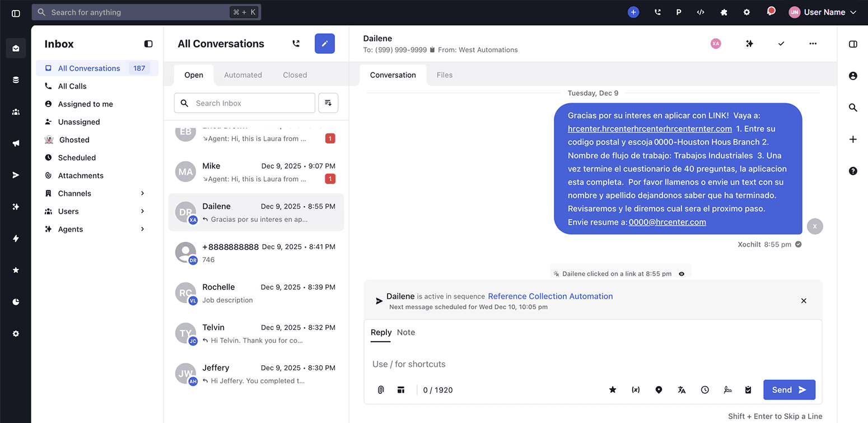Open the compose new message pencil icon
868x423 pixels.
pyautogui.click(x=325, y=44)
